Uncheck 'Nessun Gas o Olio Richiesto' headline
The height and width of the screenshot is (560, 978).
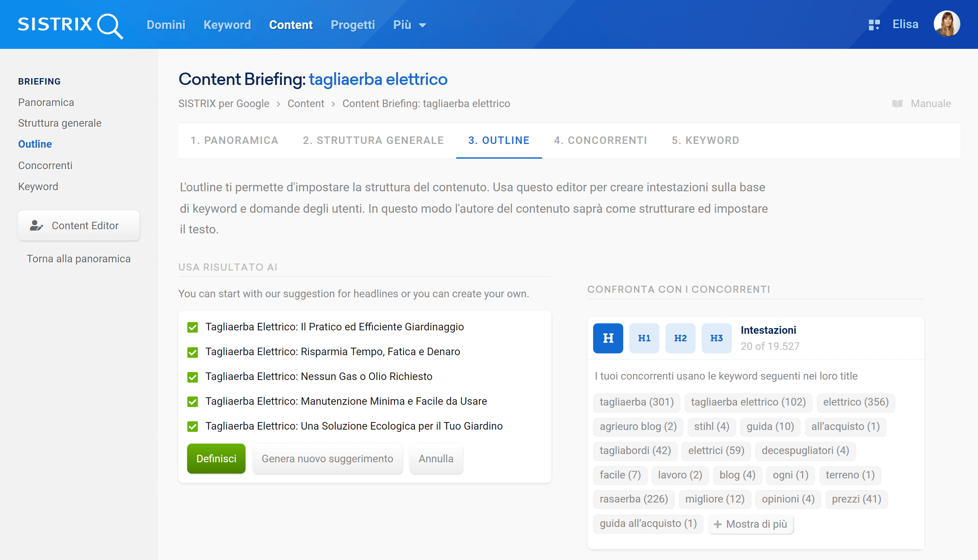point(193,377)
